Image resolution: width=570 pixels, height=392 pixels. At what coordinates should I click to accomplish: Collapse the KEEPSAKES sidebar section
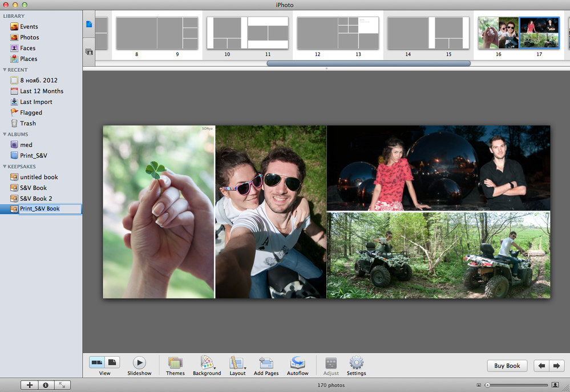(x=5, y=167)
